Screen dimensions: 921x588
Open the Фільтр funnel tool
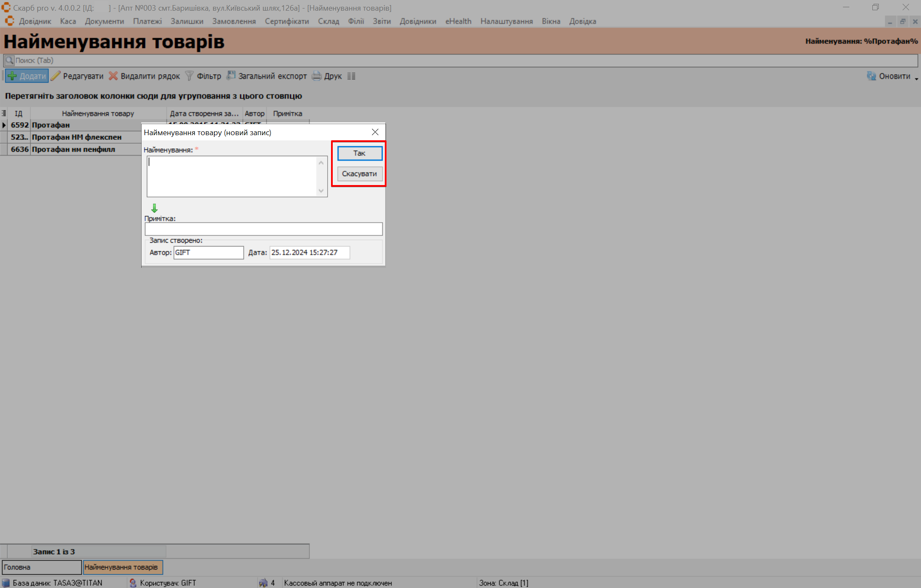[x=189, y=76]
